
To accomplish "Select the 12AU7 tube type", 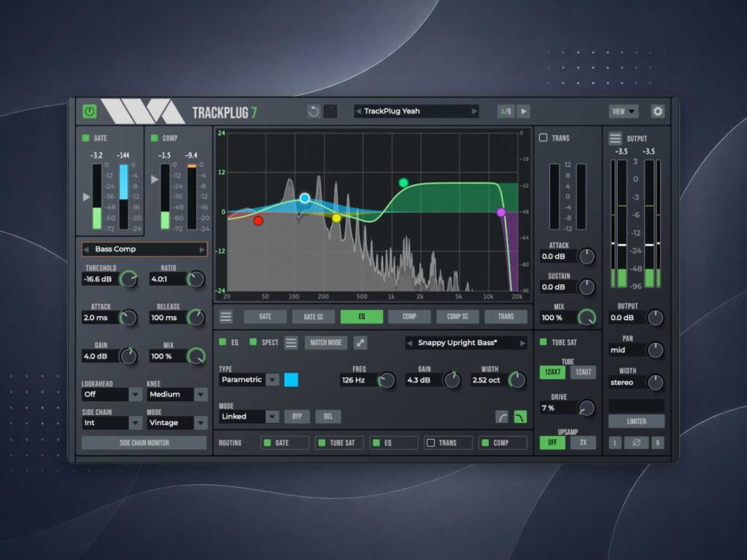I will click(583, 373).
